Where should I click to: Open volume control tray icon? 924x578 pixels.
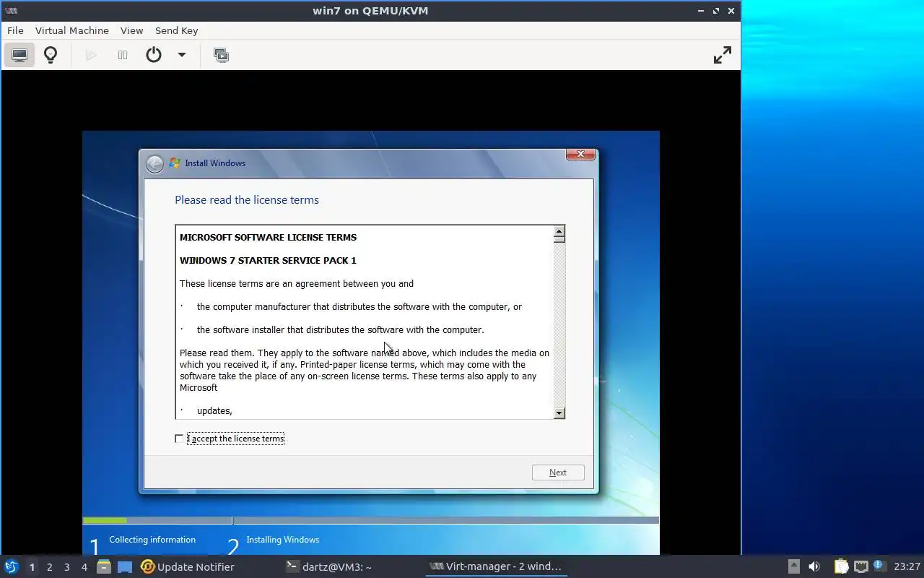click(814, 567)
